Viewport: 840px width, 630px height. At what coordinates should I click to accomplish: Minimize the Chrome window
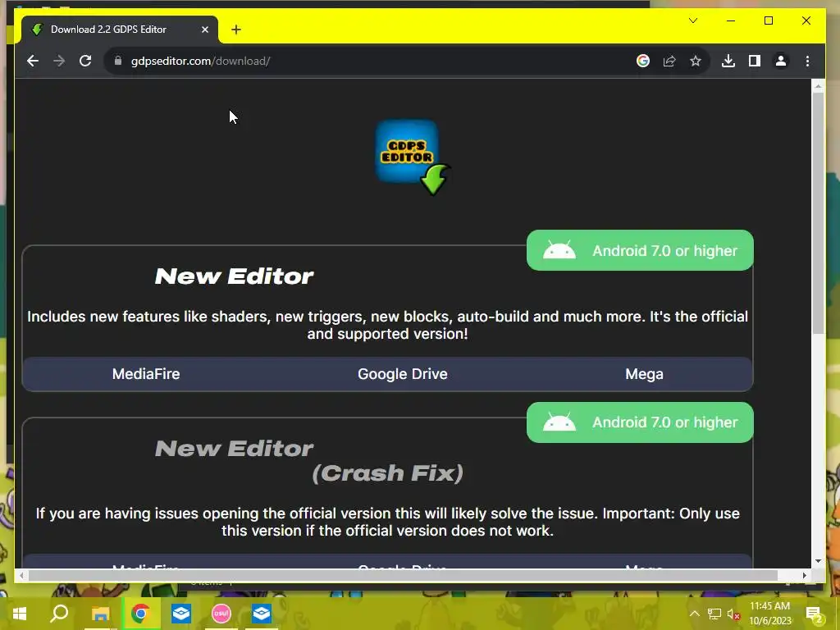click(731, 21)
